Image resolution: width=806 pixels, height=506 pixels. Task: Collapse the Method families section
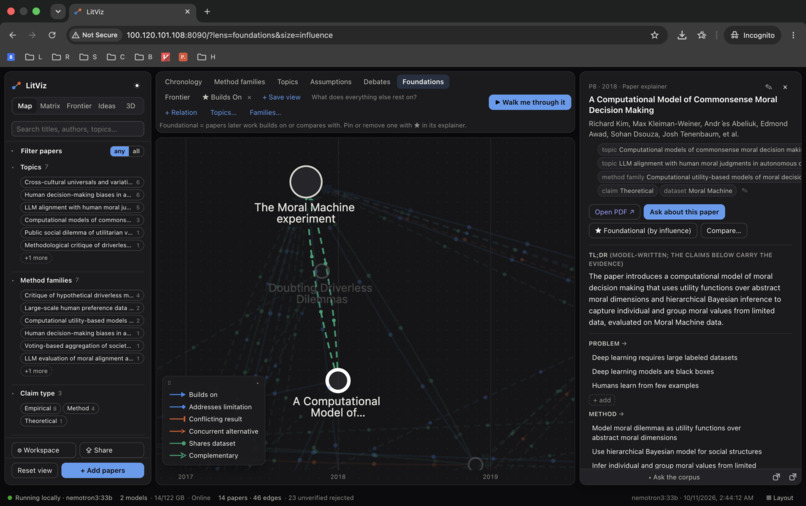pos(12,280)
